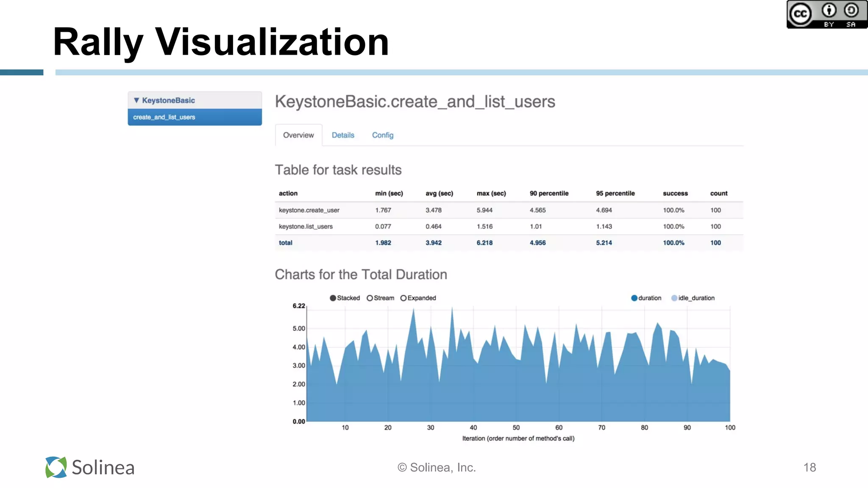Click the Creative Commons CC icon
Viewport: 868px width, 488px height.
[800, 14]
